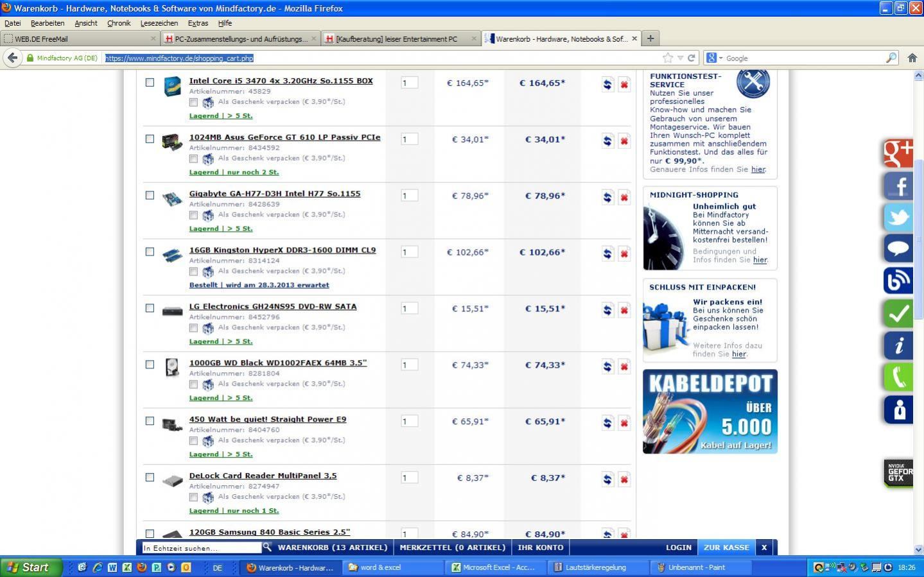Open Intel Core i5 product thumbnail

pos(172,85)
